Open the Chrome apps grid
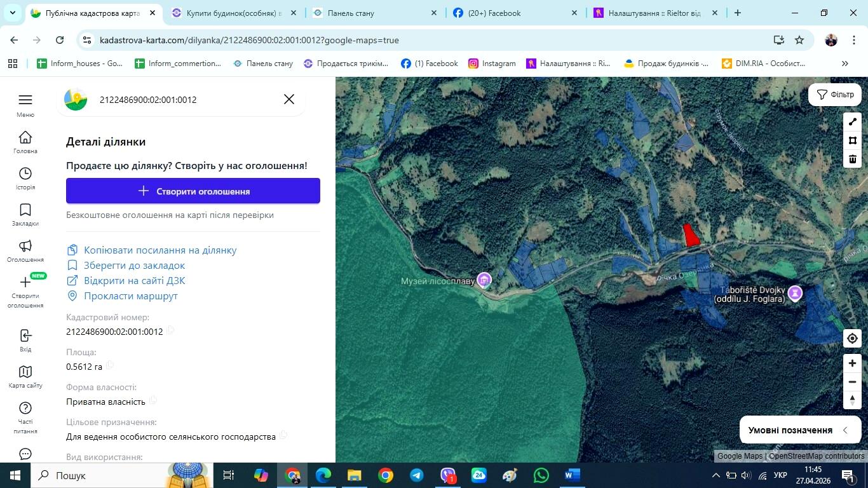 pyautogui.click(x=13, y=64)
